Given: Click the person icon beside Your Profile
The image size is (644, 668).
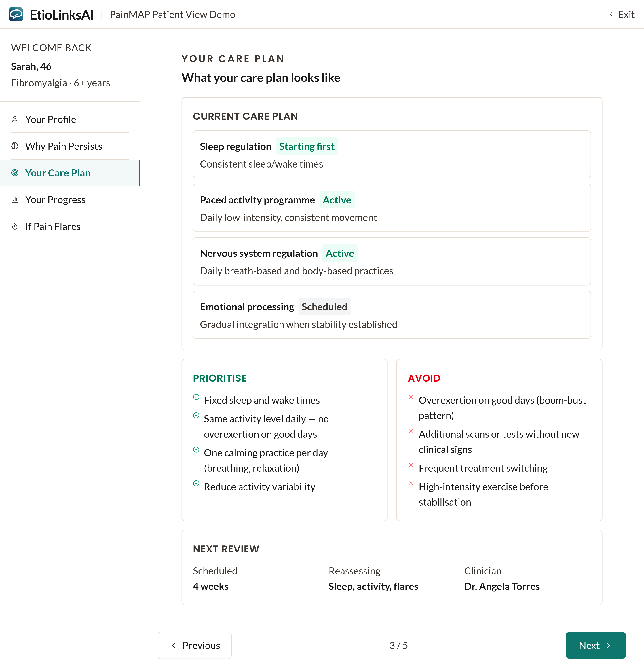Looking at the screenshot, I should coord(15,119).
